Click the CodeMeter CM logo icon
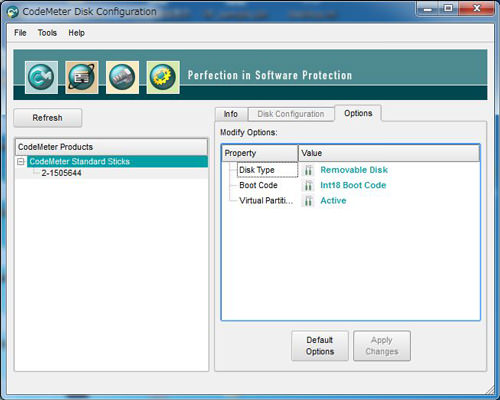 click(41, 77)
